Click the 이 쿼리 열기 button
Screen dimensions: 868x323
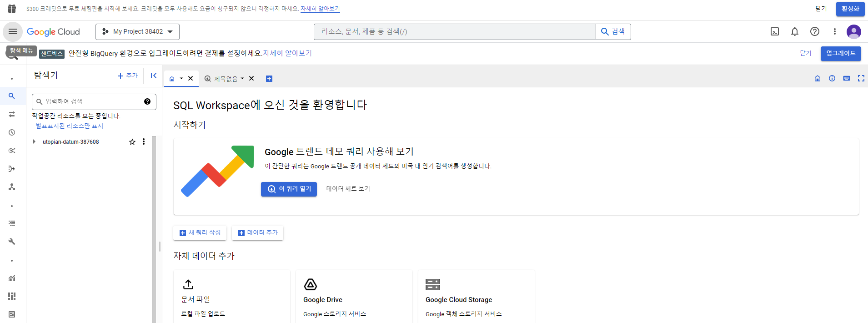289,189
